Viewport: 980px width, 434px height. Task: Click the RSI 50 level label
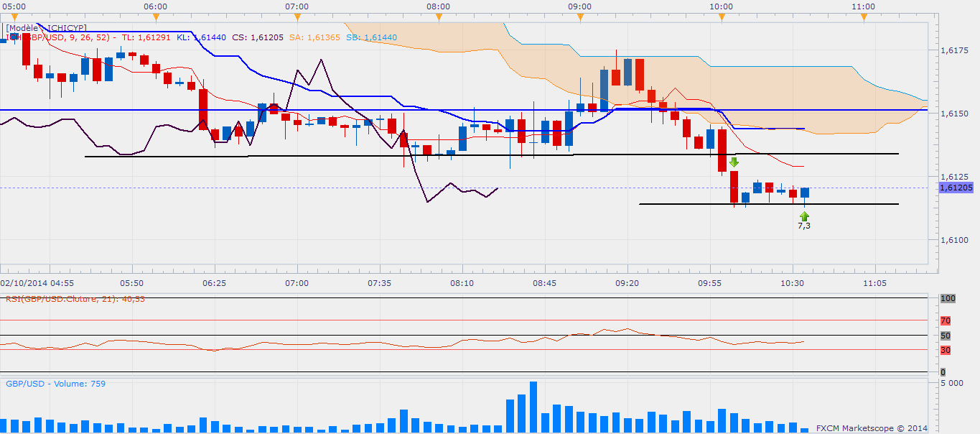(x=946, y=336)
